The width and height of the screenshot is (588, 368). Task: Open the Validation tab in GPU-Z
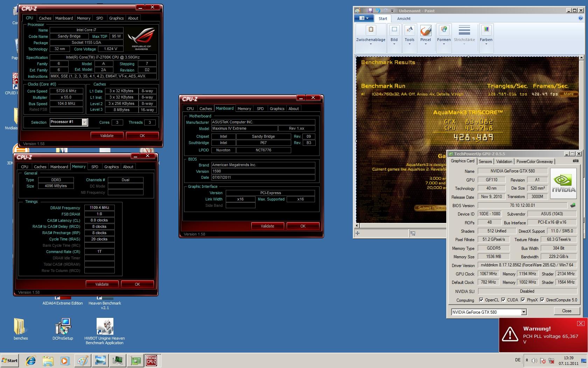pos(504,161)
